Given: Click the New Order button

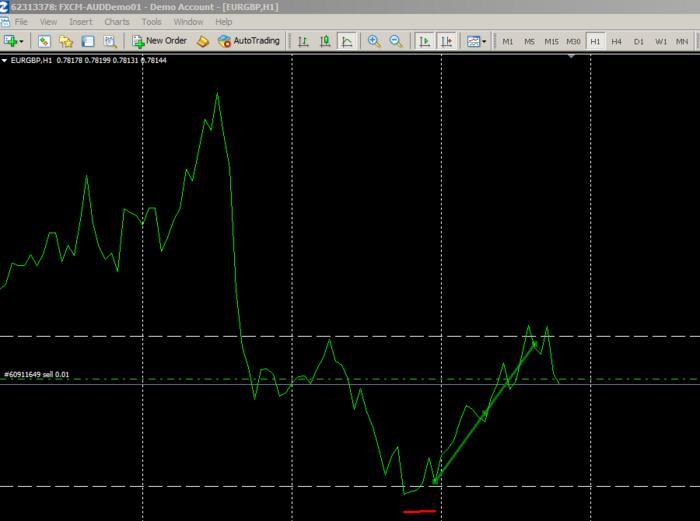Looking at the screenshot, I should (159, 41).
